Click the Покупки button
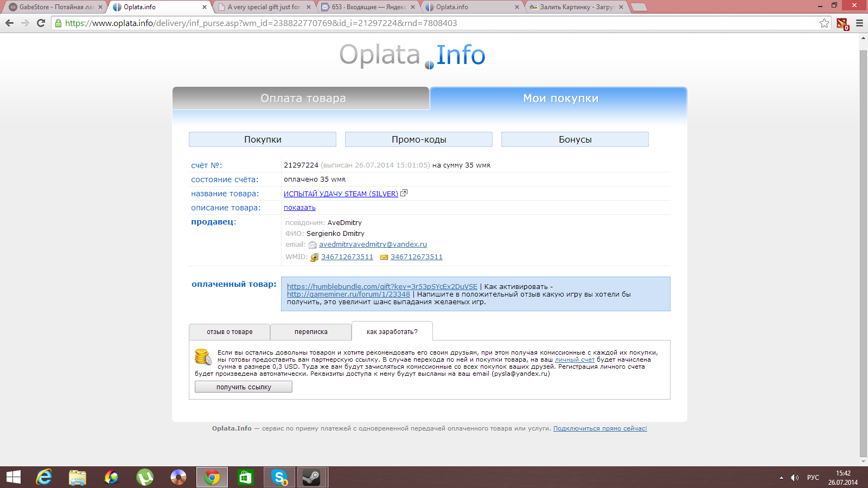Screen dimensions: 868x488 [x=263, y=139]
